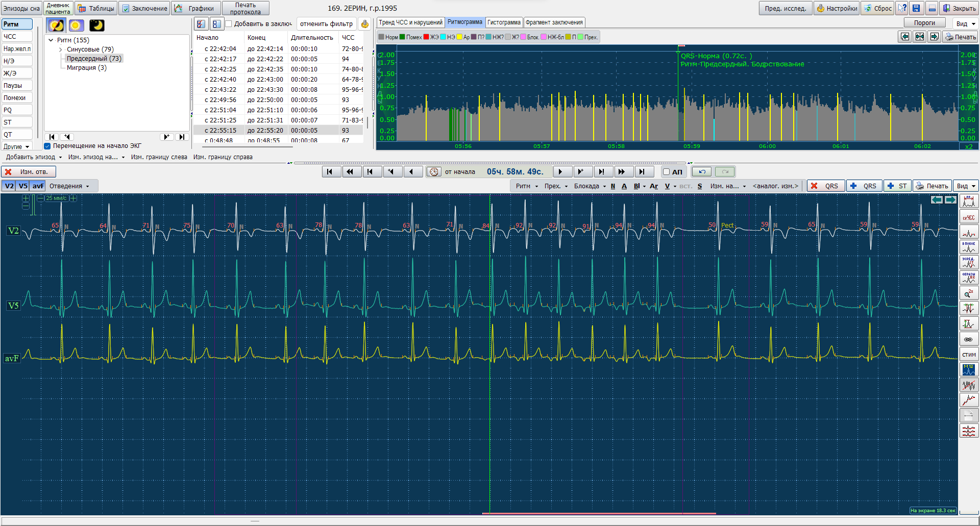The height and width of the screenshot is (526, 980).
Task: Select the night moon filter icon
Action: [x=96, y=25]
